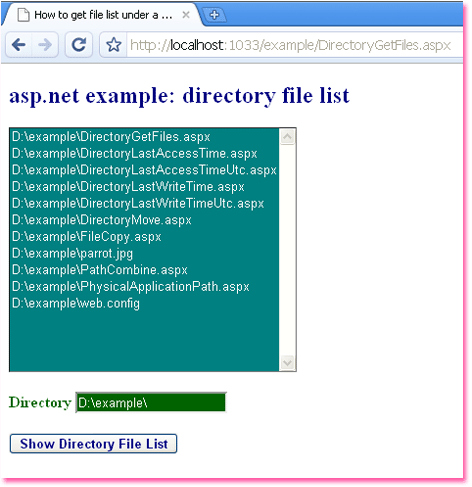The image size is (472, 487).
Task: Click the Show Directory File List button
Action: click(x=93, y=444)
